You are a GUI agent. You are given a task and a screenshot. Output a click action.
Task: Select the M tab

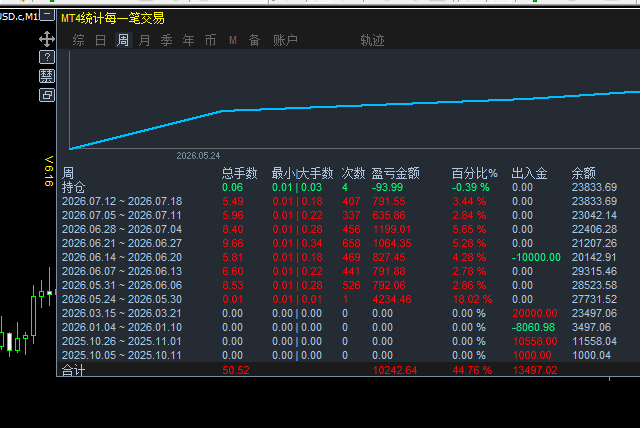233,40
